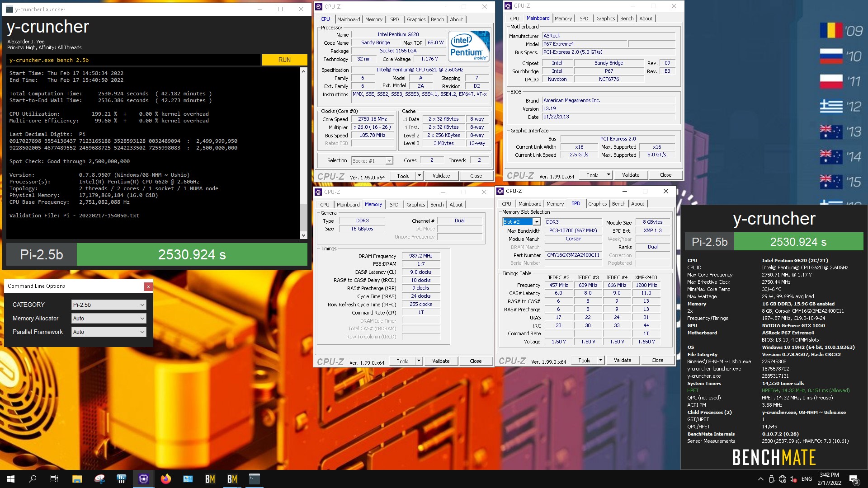Open Graphics tab in Mainboard window
The width and height of the screenshot is (868, 488).
tap(605, 19)
